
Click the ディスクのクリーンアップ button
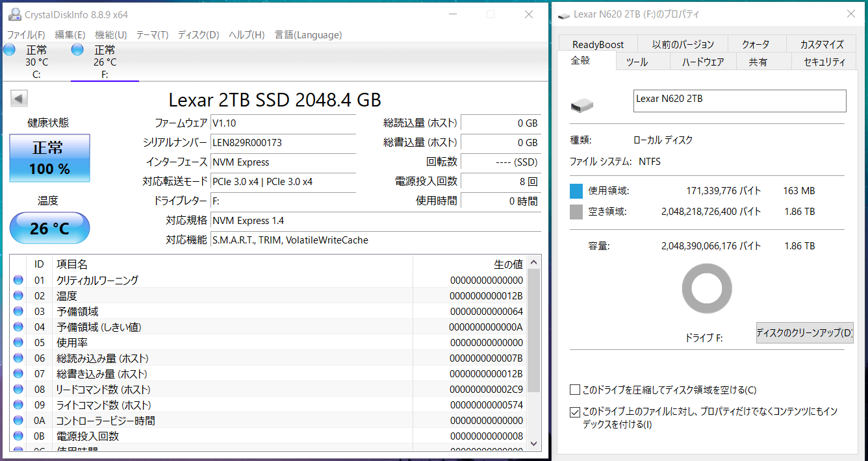[804, 333]
